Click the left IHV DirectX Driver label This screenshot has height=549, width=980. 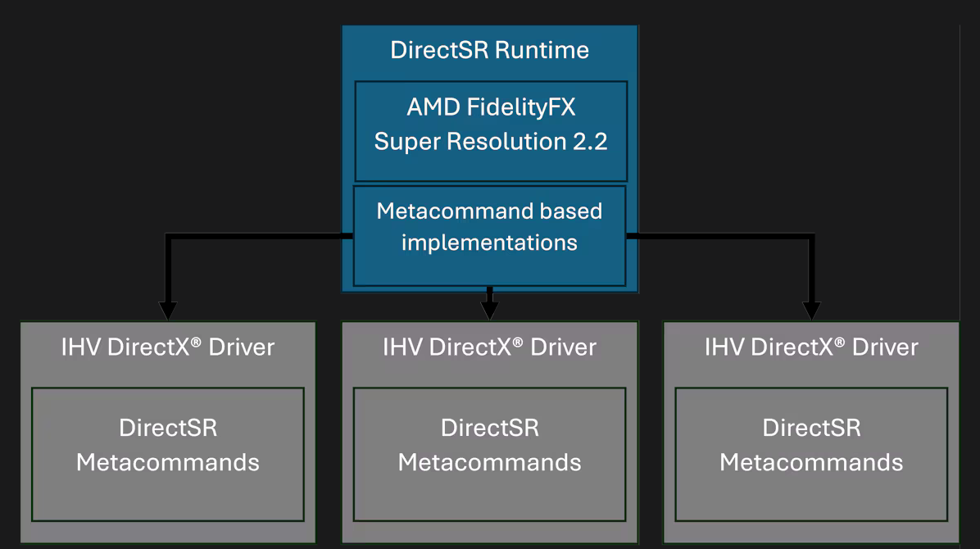[x=167, y=347]
